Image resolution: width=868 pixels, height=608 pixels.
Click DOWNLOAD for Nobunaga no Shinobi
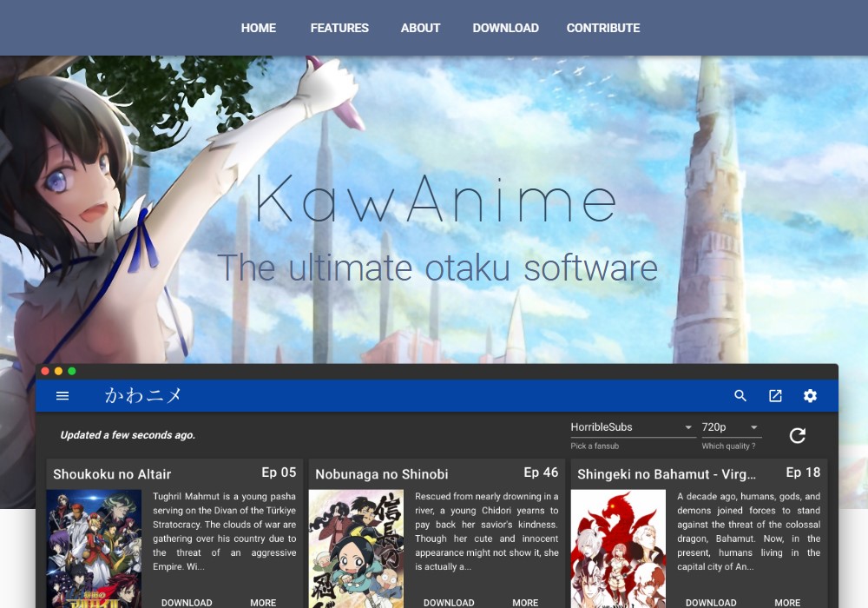449,602
